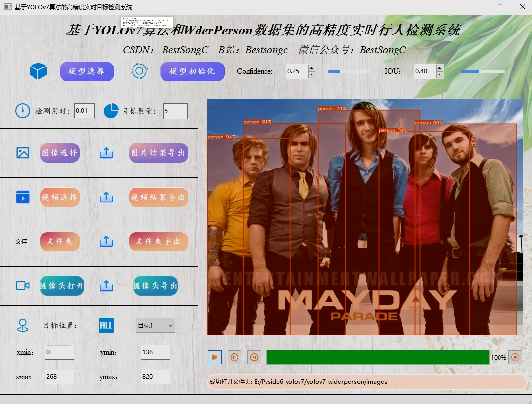Click the 微信公众号 BestSongC text

pyautogui.click(x=352, y=50)
